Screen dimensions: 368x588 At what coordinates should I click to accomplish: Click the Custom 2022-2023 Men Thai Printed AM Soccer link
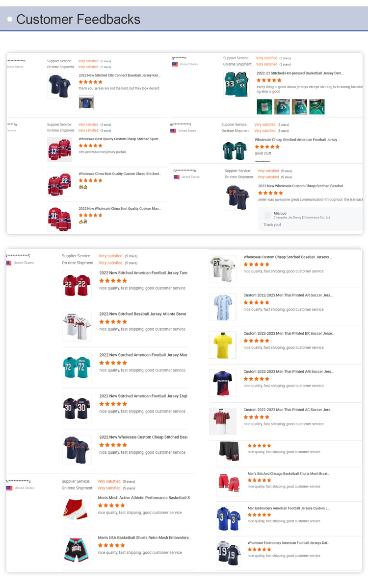[x=288, y=371]
